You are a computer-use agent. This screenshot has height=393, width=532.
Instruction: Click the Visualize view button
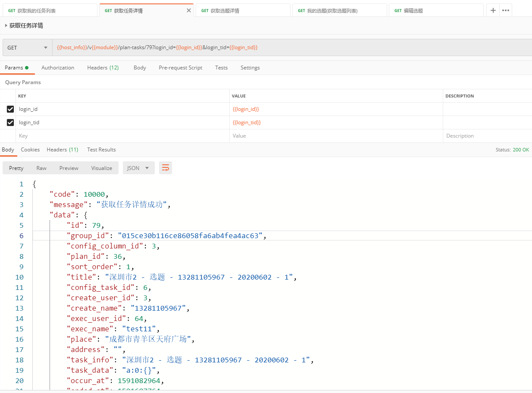point(101,168)
